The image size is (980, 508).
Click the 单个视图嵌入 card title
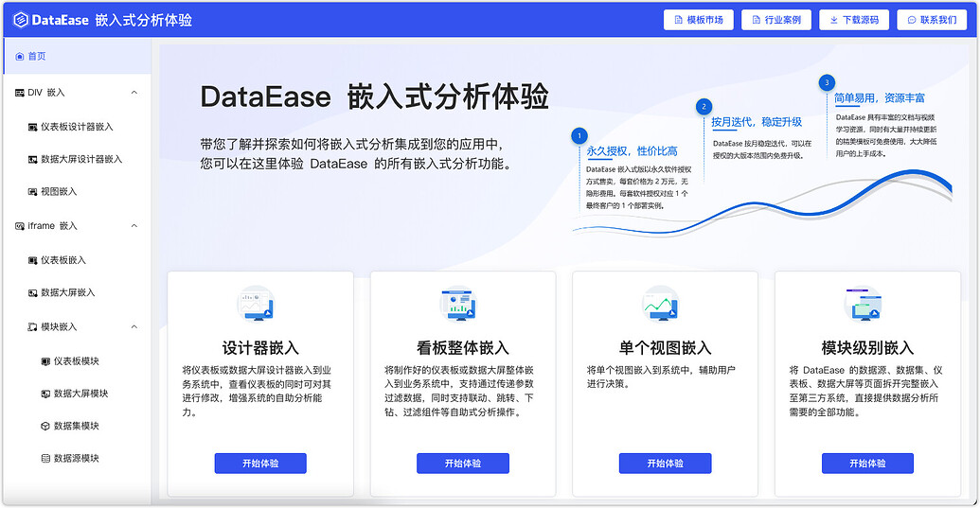click(x=665, y=347)
